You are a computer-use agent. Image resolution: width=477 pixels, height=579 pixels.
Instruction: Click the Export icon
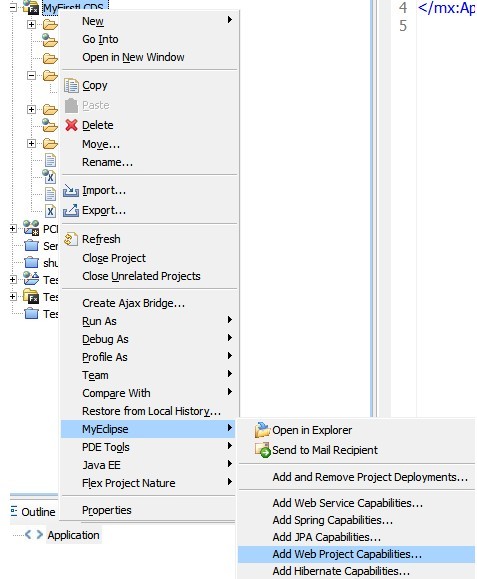71,210
